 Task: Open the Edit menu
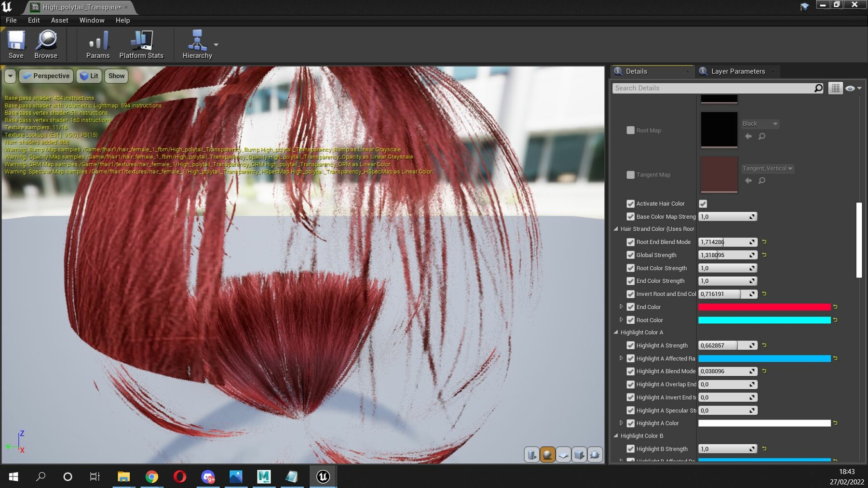[x=34, y=20]
